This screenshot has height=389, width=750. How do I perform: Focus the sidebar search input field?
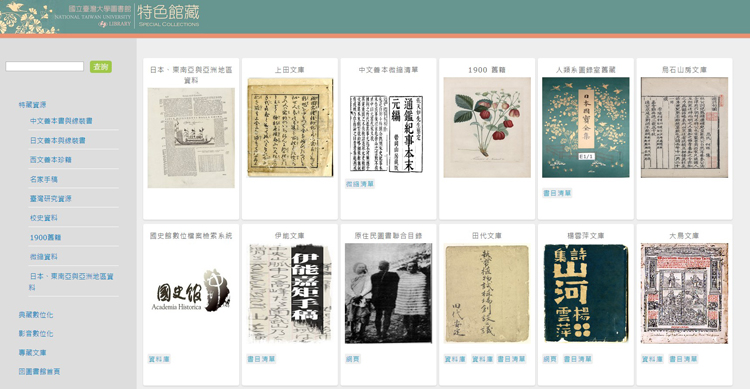click(x=44, y=67)
